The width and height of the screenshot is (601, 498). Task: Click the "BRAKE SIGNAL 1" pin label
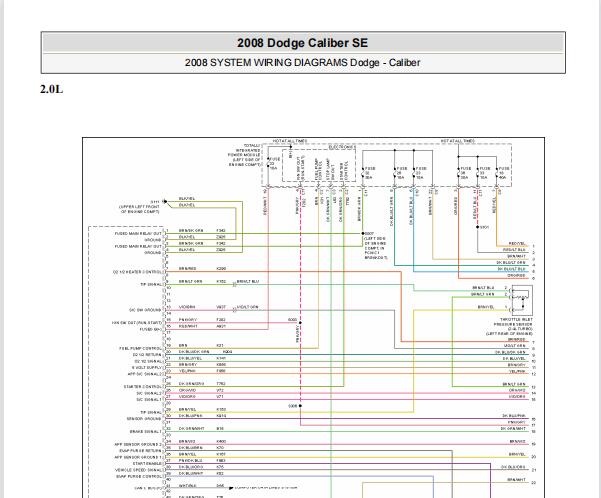[x=146, y=432]
